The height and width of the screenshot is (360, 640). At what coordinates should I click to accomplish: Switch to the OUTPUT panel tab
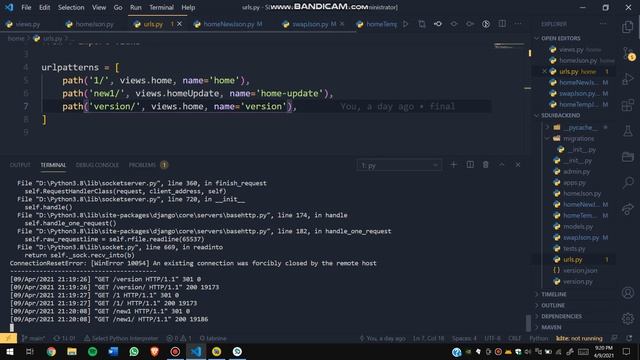[20, 165]
